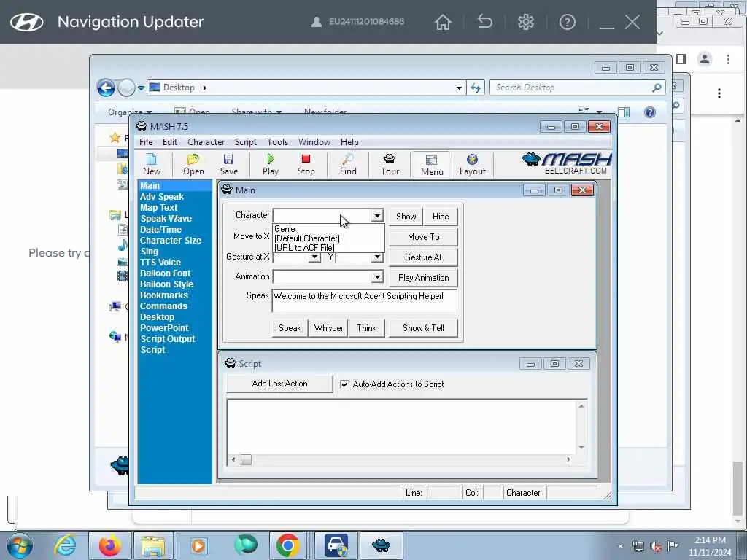This screenshot has height=560, width=747.
Task: Start the Tour in MASH toolbar
Action: pos(390,164)
